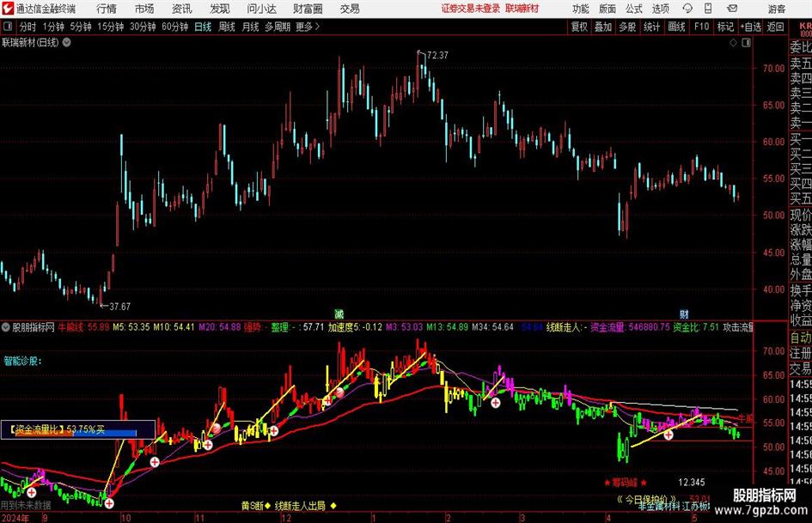
Task: Toggle the left panel icon beside 分时
Action: tap(8, 27)
